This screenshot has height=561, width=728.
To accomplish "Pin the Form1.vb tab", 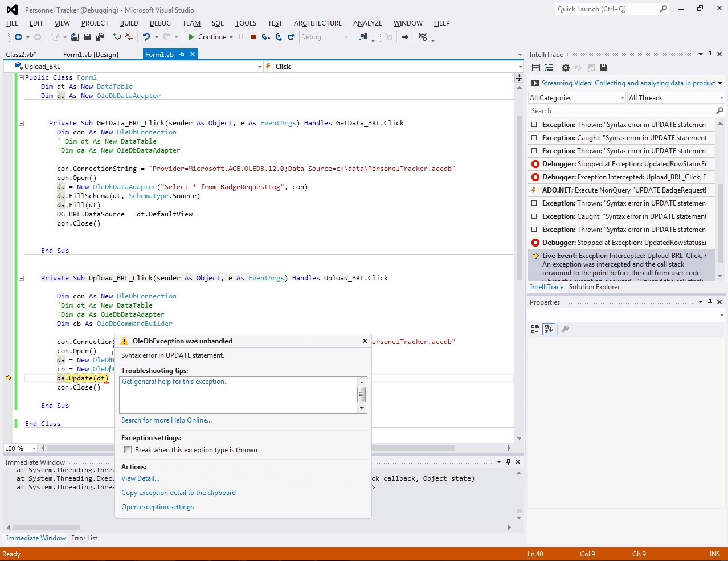I will 182,55.
